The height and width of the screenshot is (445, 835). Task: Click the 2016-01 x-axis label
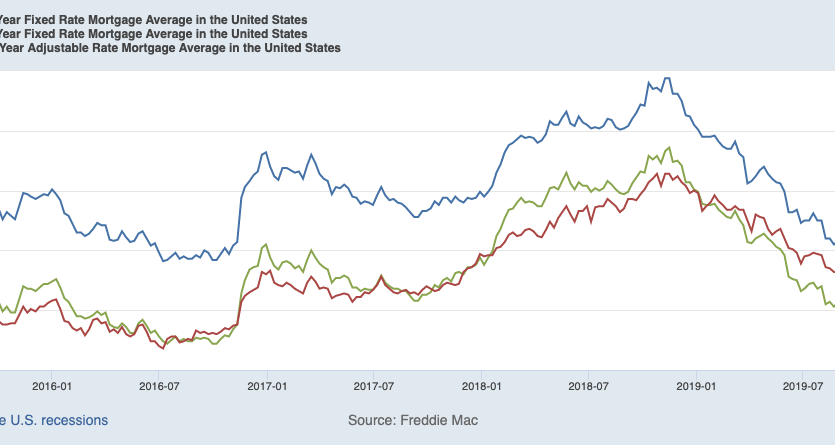pos(52,385)
